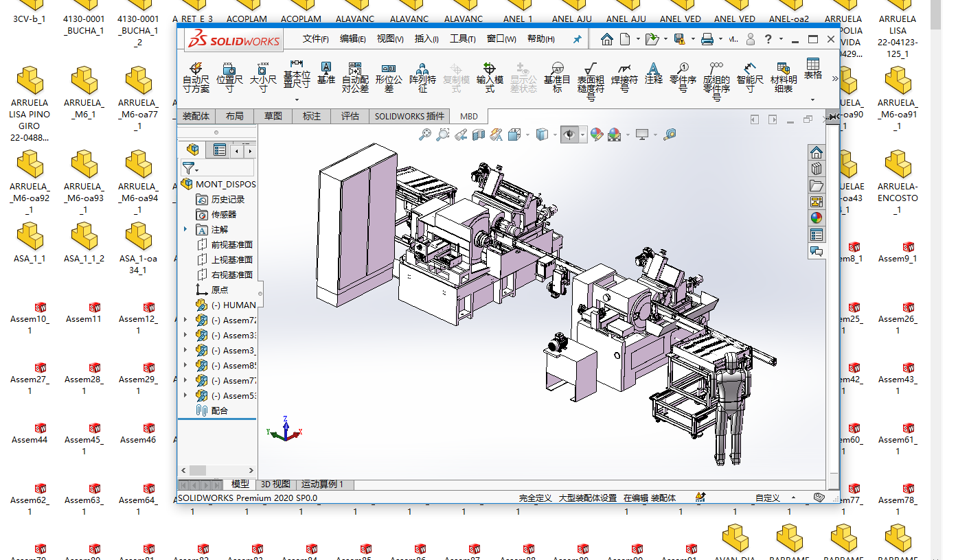958x560 pixels.
Task: Toggle the Hide/Show Items eye button
Action: 569,135
